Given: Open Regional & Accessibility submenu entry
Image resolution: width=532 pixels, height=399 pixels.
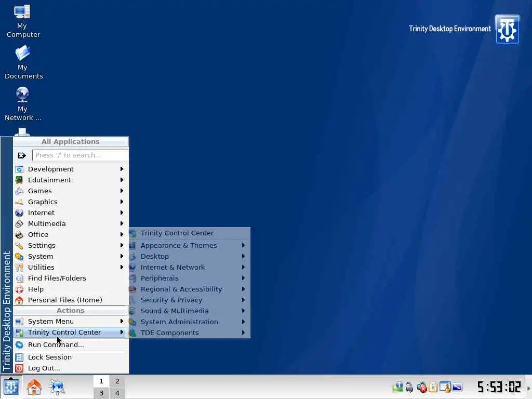Looking at the screenshot, I should pos(190,289).
